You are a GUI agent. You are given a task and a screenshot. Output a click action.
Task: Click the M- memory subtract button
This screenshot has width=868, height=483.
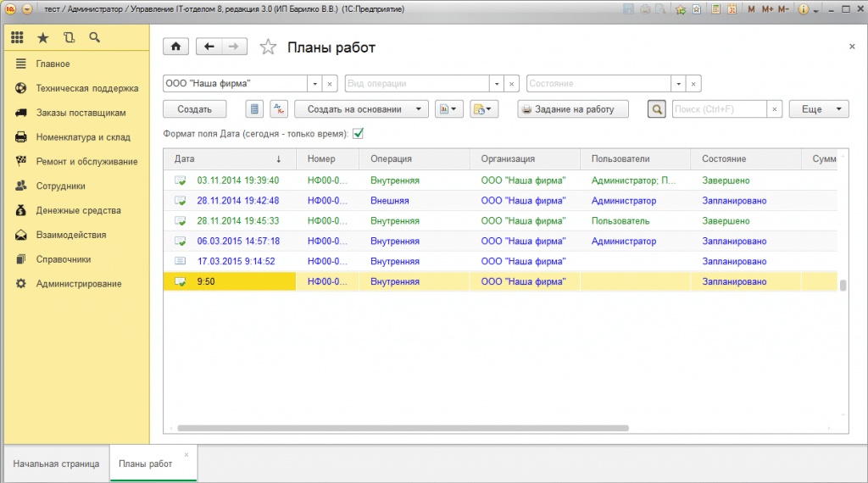[783, 8]
